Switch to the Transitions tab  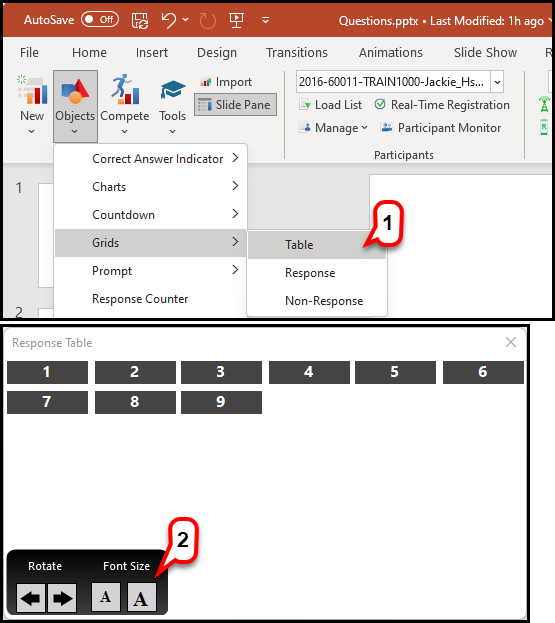[297, 52]
